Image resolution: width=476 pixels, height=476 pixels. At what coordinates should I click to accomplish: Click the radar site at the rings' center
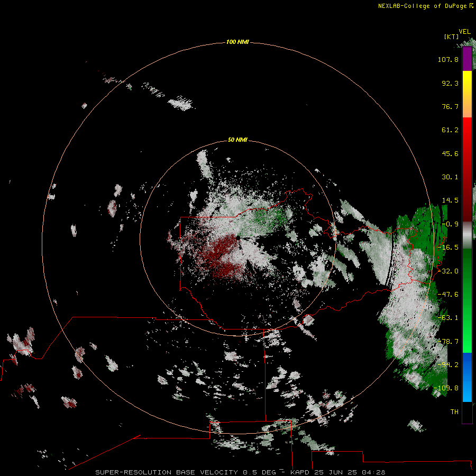(x=237, y=237)
